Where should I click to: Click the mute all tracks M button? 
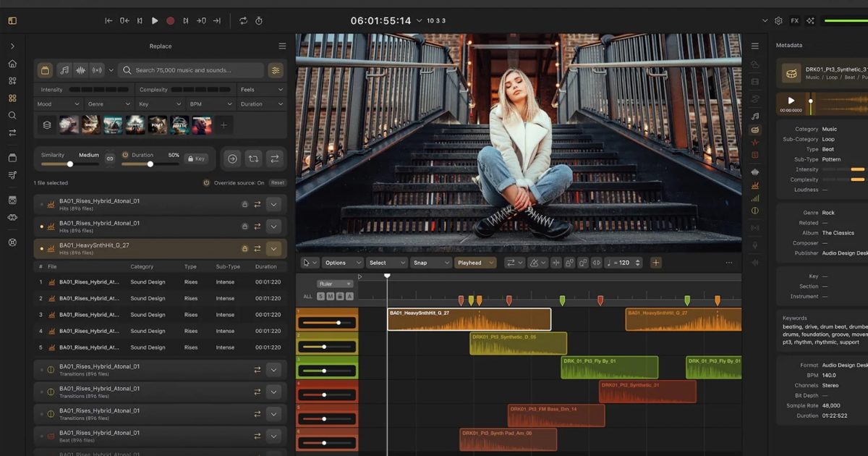pos(331,296)
